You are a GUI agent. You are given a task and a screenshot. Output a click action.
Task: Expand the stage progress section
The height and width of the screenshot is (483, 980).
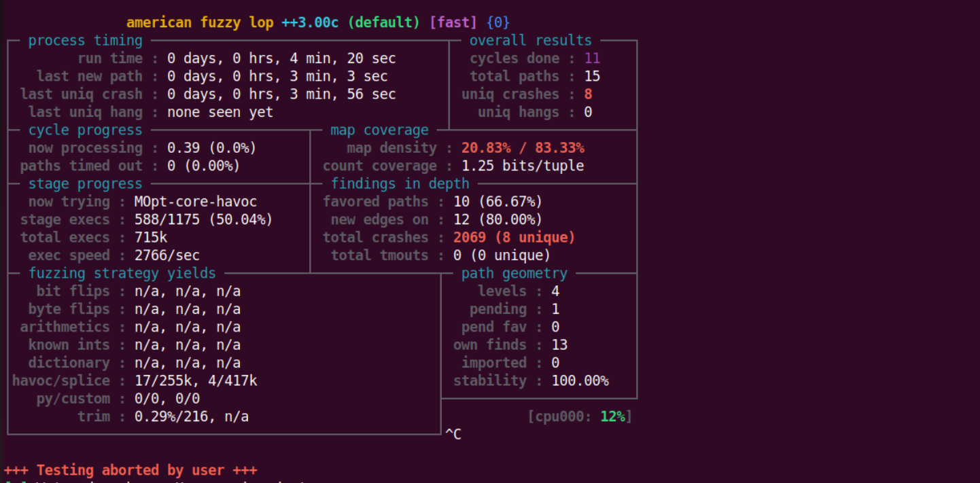point(85,183)
